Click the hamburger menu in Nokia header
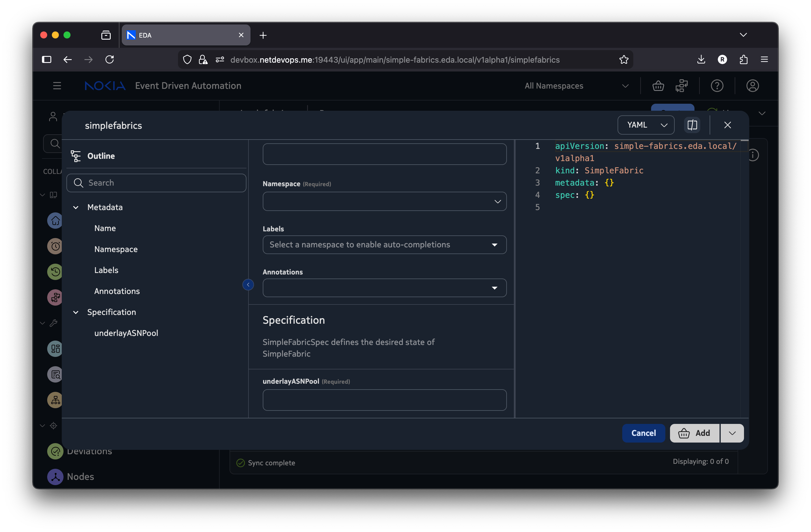 click(x=57, y=86)
